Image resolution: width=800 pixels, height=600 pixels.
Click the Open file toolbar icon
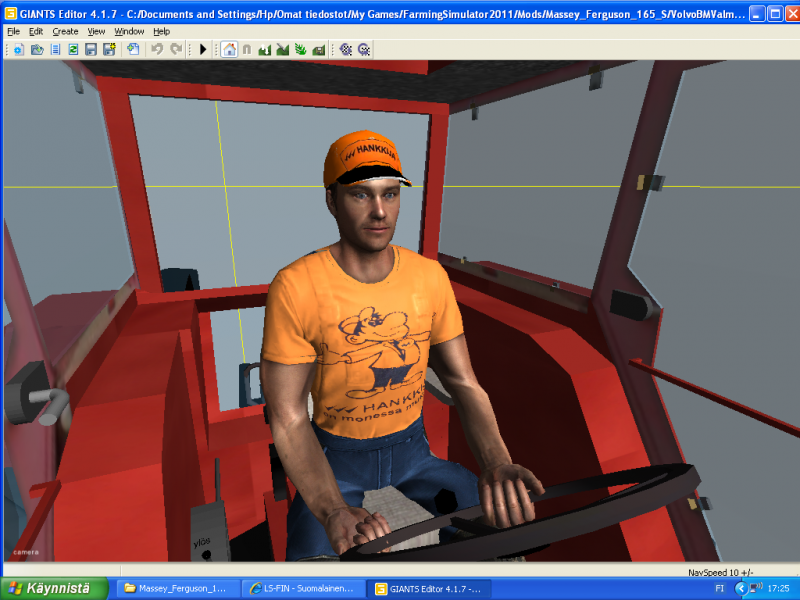pos(37,49)
